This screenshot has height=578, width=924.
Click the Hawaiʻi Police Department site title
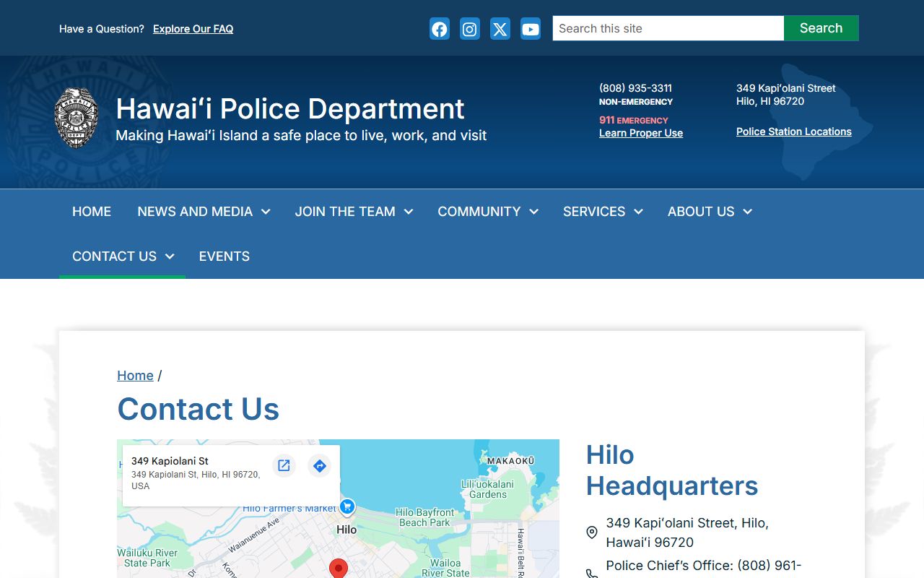click(x=290, y=109)
